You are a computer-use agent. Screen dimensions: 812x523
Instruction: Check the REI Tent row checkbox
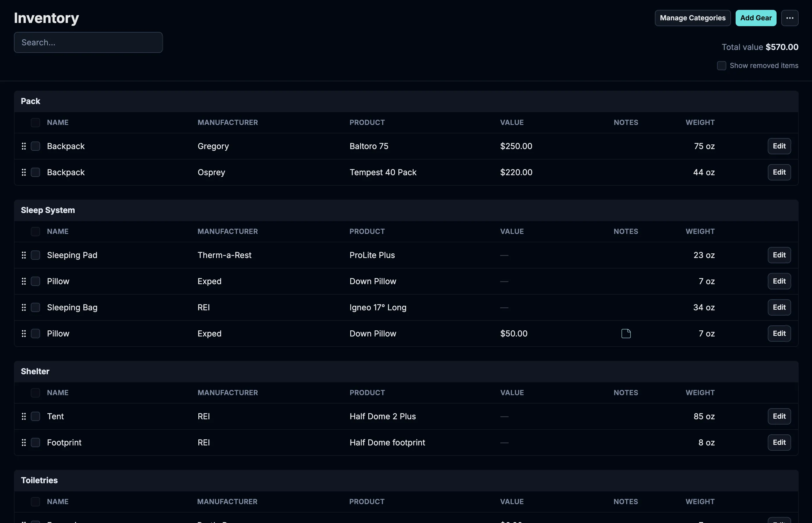coord(35,416)
